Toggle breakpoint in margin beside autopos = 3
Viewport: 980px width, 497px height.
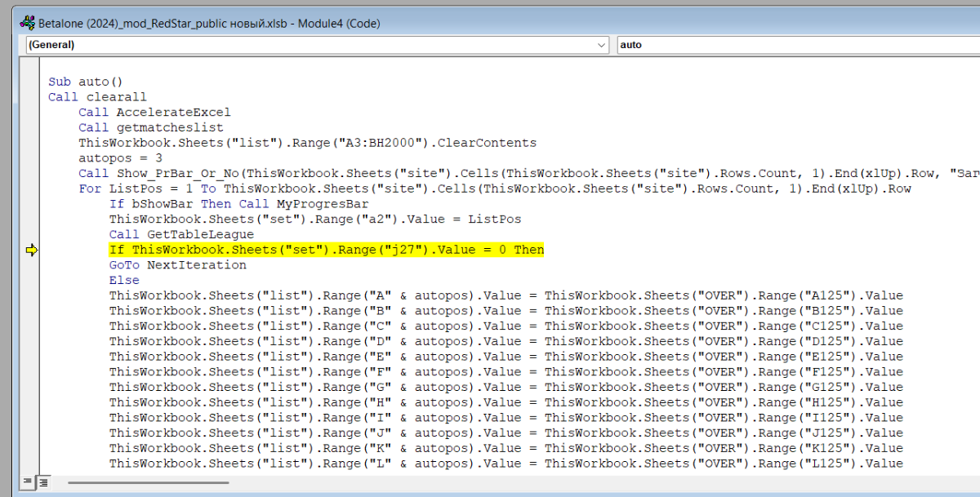point(32,158)
